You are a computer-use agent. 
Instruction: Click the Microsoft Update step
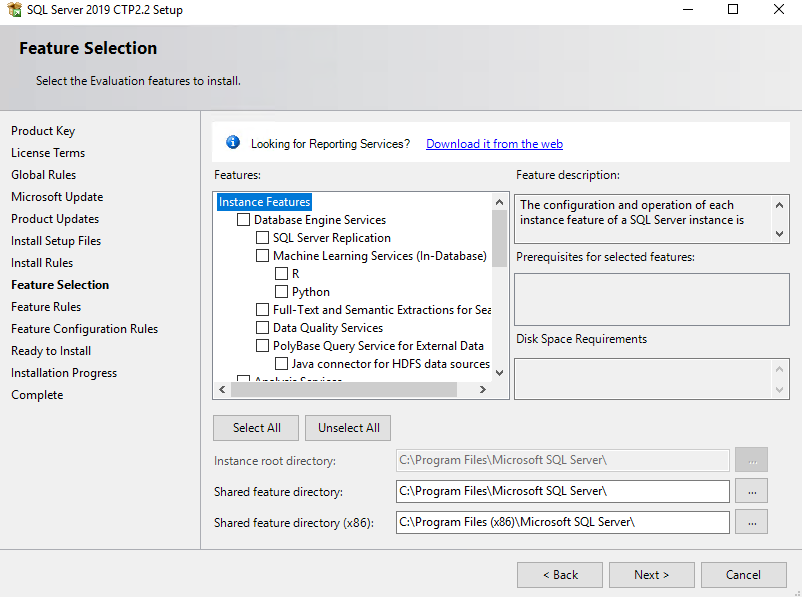coord(57,197)
